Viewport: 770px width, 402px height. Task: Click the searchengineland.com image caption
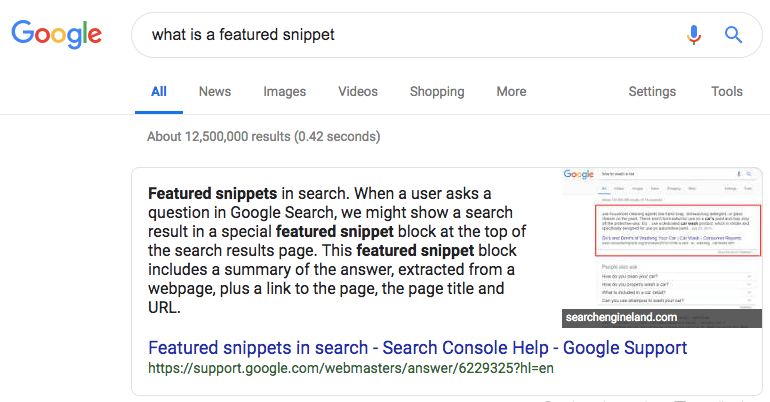click(621, 318)
